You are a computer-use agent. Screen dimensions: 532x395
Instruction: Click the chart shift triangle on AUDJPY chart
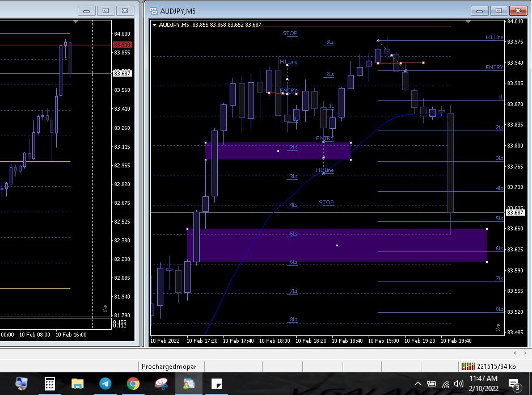(468, 22)
